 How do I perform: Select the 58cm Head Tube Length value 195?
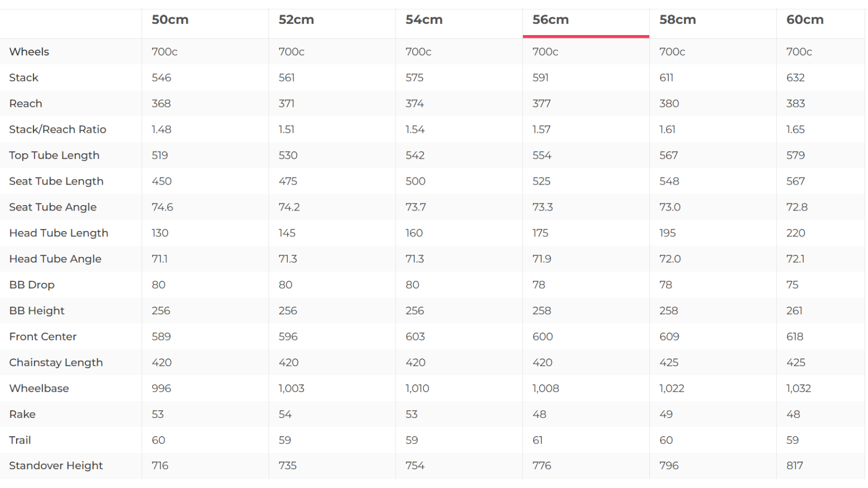pos(668,233)
